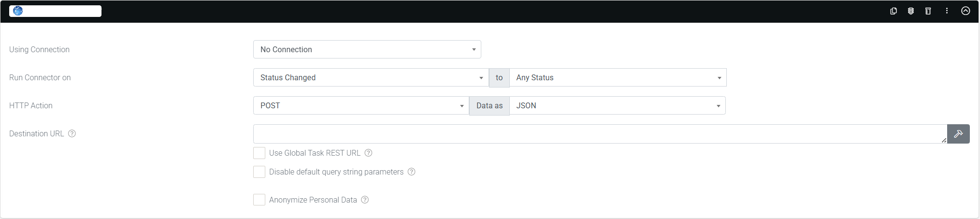Open the three-dot more options menu
Screen dimensions: 980x219
[947, 11]
